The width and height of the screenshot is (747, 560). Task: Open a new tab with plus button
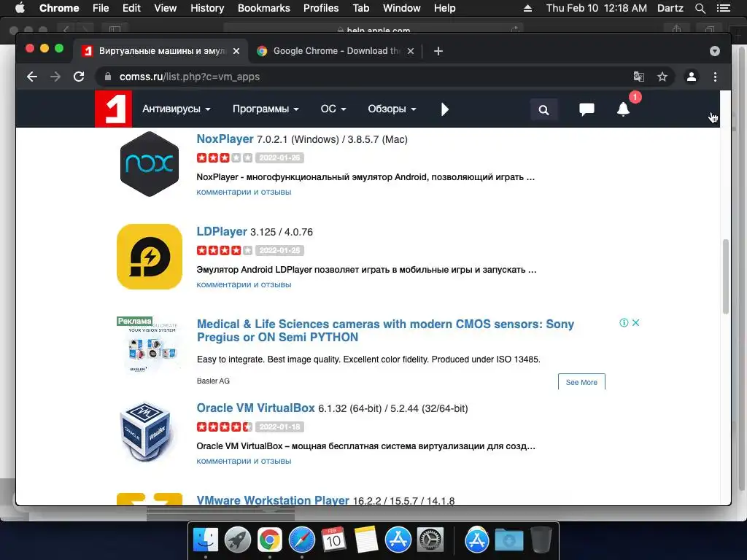point(438,51)
